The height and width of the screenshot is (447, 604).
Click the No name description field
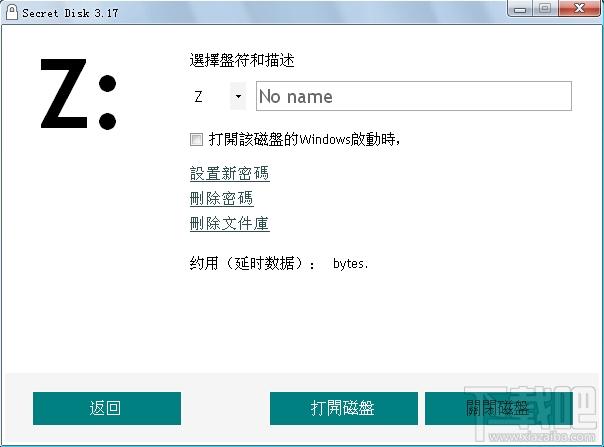point(414,96)
